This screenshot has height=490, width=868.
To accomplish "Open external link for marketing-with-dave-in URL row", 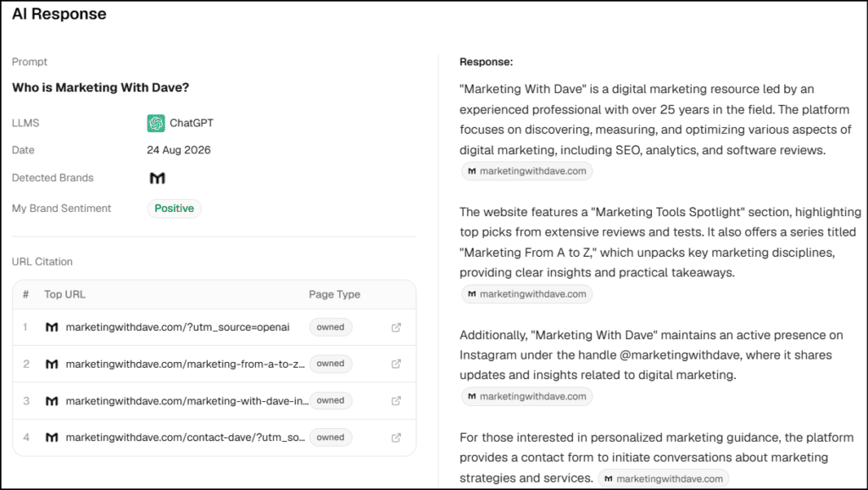I will (397, 401).
